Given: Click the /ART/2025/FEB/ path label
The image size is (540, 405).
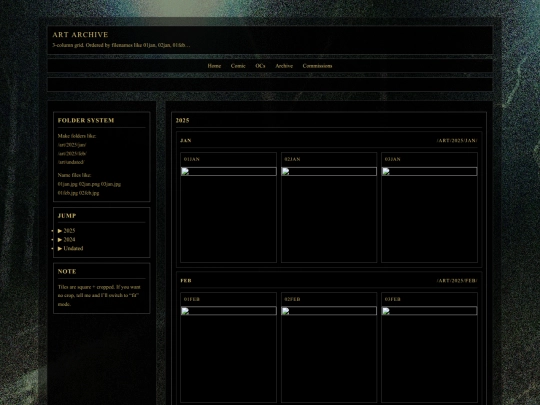Looking at the screenshot, I should (x=457, y=281).
